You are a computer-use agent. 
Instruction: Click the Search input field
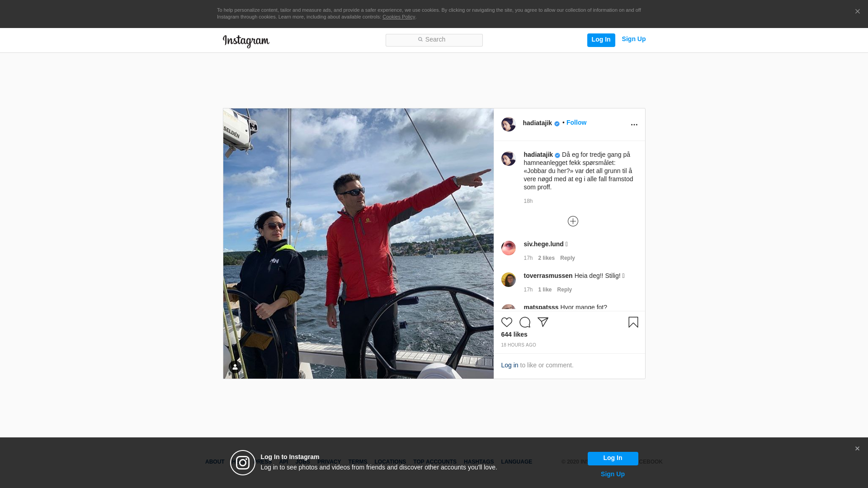point(434,40)
